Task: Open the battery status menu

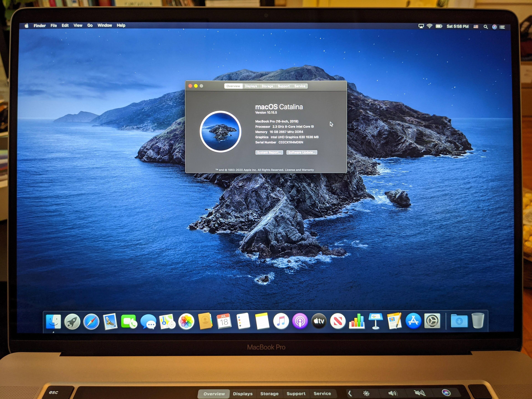Action: pos(439,26)
